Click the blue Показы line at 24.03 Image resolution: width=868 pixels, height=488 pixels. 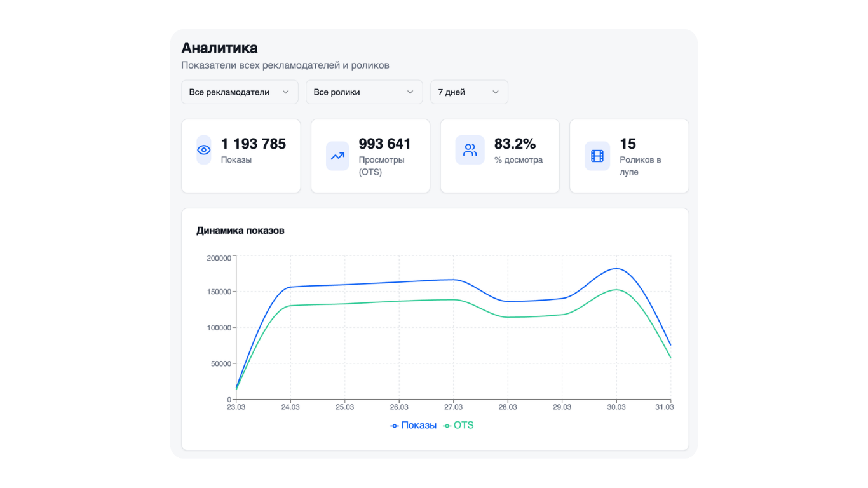point(290,287)
